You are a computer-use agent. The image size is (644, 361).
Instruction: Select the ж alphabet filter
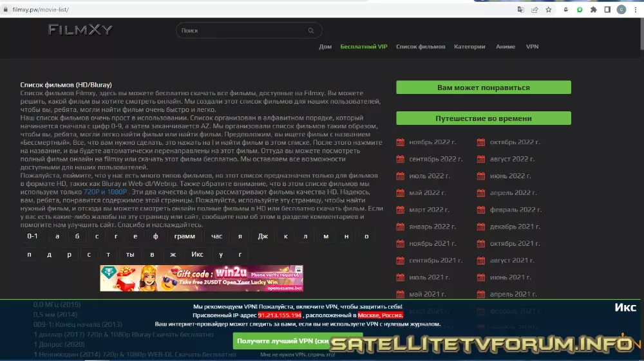[173, 254]
